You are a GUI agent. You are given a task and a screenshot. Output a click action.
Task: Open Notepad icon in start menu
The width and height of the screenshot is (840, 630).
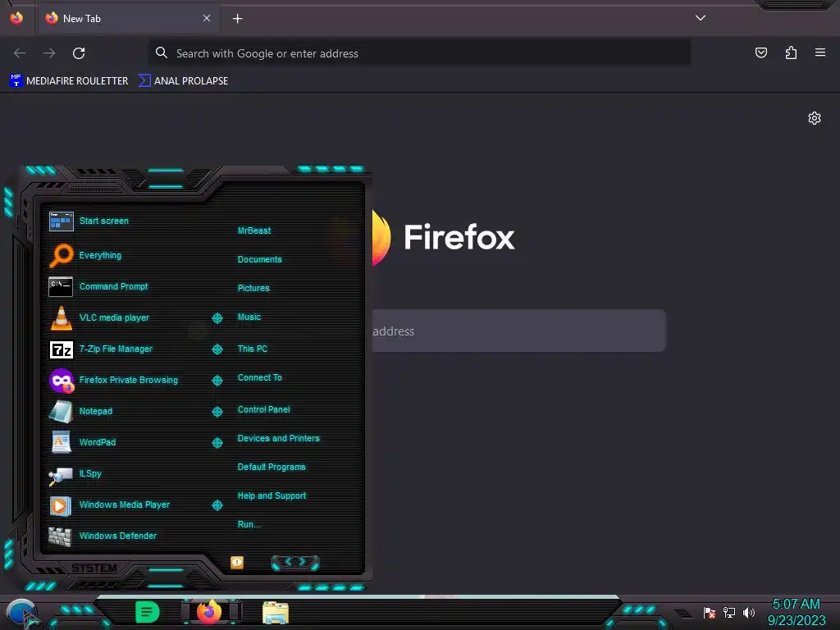click(x=61, y=412)
